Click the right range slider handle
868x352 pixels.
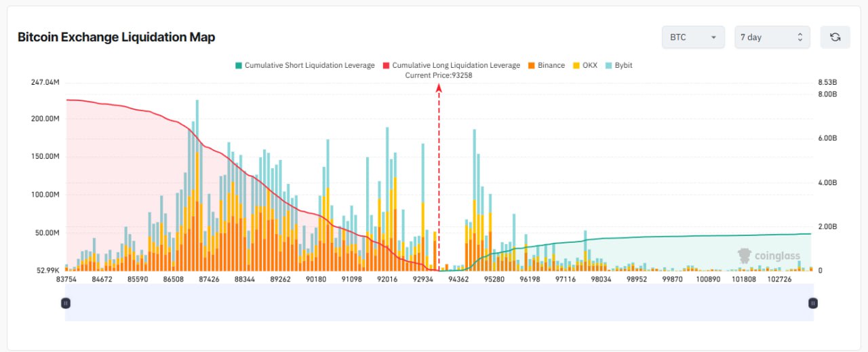[x=812, y=303]
